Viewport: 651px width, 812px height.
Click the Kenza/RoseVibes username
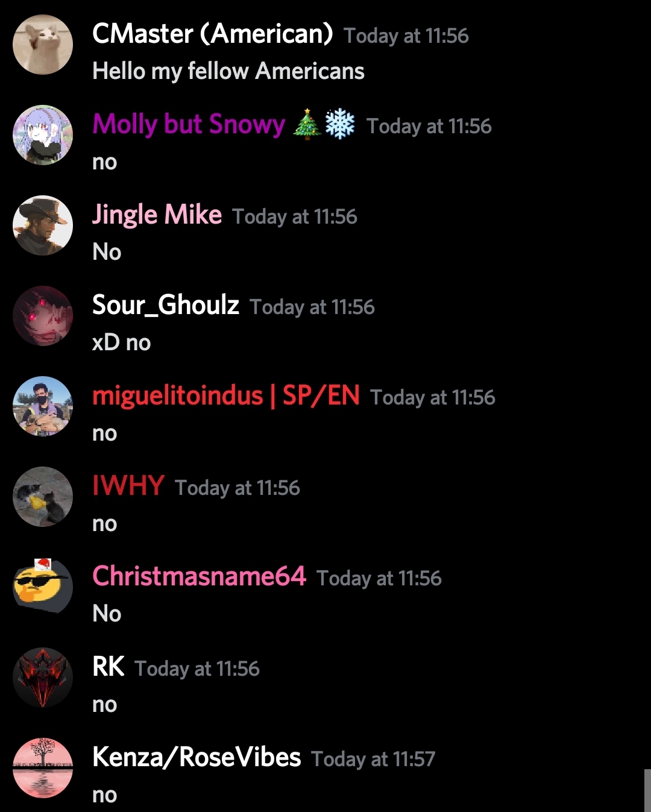click(197, 757)
